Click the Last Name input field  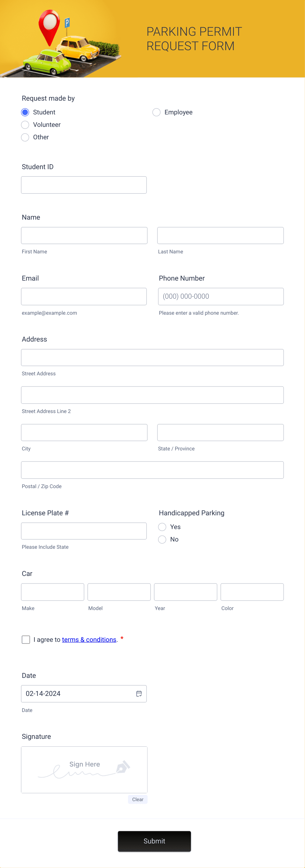tap(220, 235)
